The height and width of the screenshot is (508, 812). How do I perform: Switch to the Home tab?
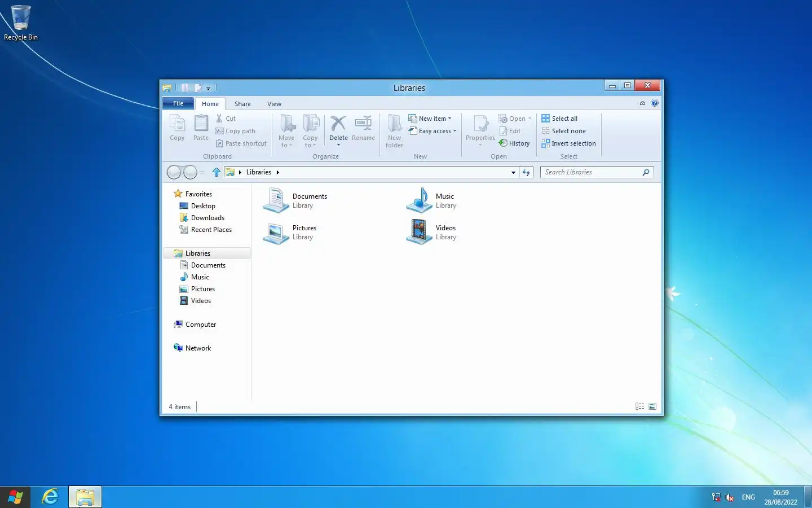point(210,104)
